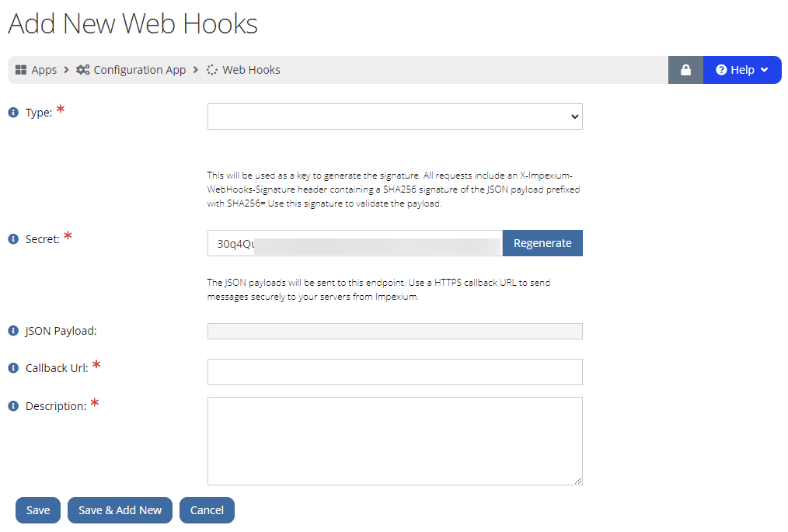The height and width of the screenshot is (532, 788).
Task: Click inside the Description text area
Action: (x=395, y=441)
